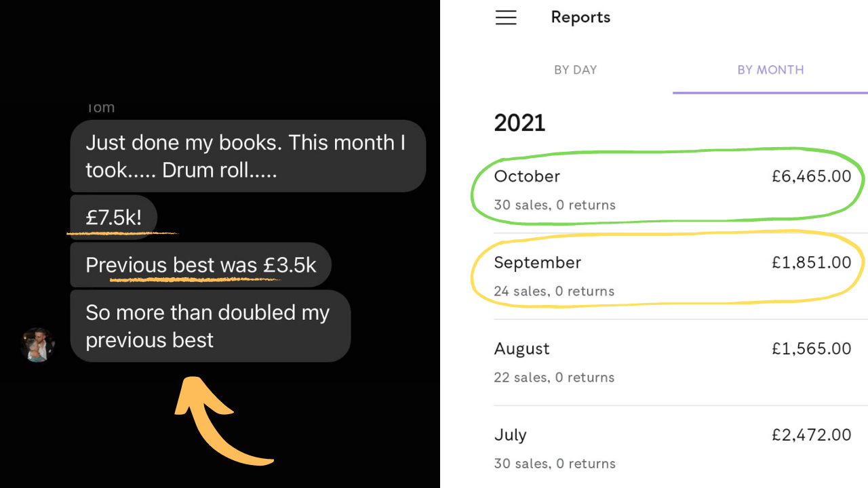Click the 2021 year heading
The width and height of the screenshot is (868, 488).
[x=519, y=123]
